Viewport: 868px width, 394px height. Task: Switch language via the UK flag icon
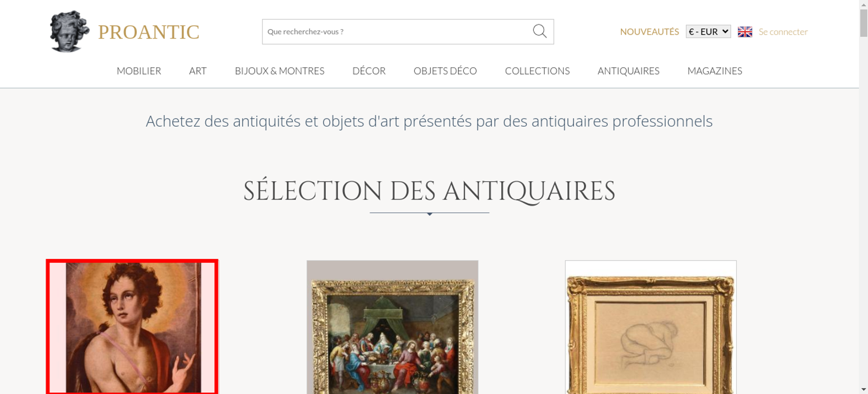point(745,32)
